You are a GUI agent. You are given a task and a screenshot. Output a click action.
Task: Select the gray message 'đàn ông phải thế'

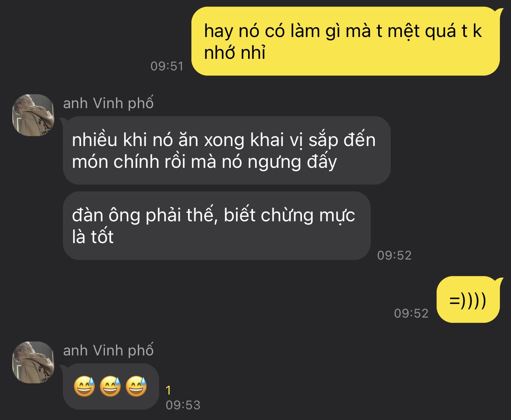coord(217,225)
